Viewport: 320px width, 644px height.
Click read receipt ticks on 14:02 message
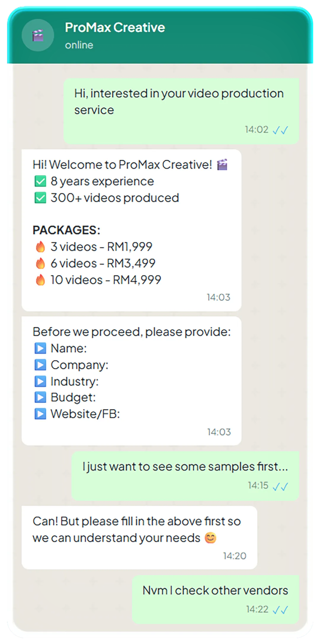click(280, 130)
